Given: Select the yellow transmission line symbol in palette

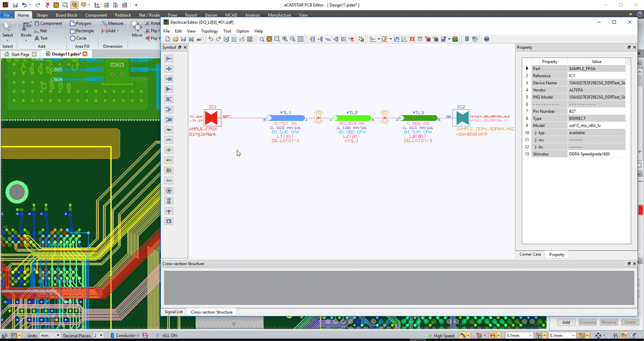Looking at the screenshot, I should (x=169, y=160).
